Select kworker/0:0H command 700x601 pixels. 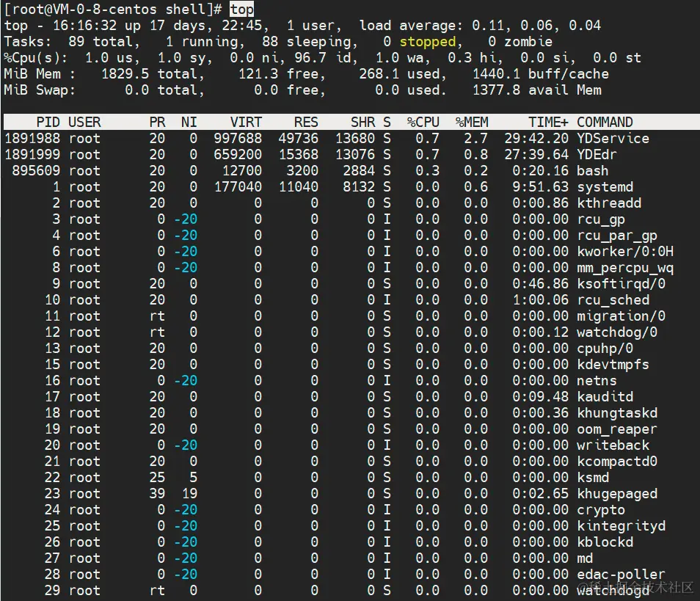click(625, 252)
